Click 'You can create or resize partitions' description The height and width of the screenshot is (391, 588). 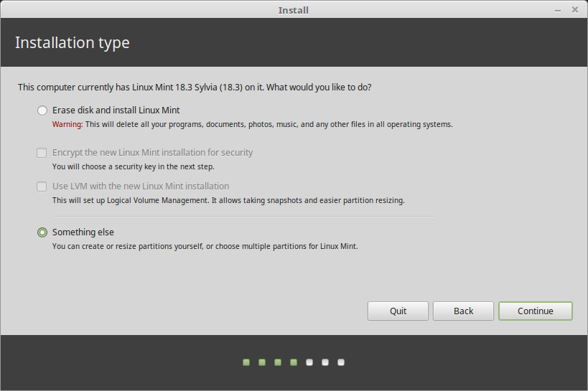pos(205,246)
